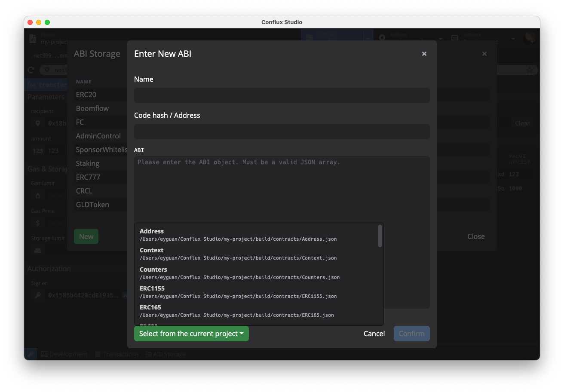Click the Gas Price dollar icon

coord(38,223)
